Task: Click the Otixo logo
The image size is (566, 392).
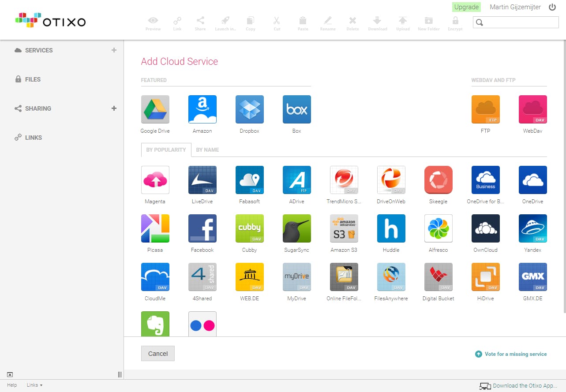Action: coord(50,20)
